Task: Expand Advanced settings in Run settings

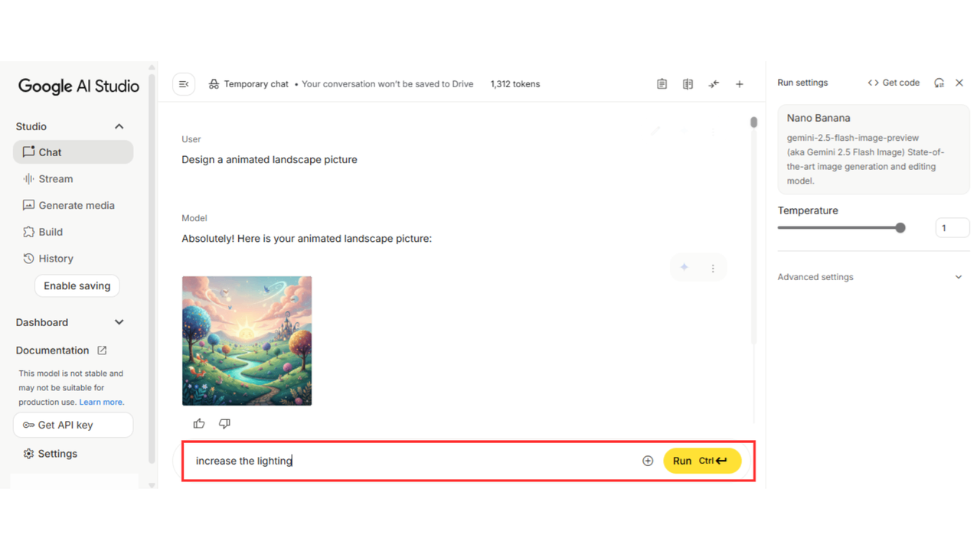Action: click(x=871, y=277)
